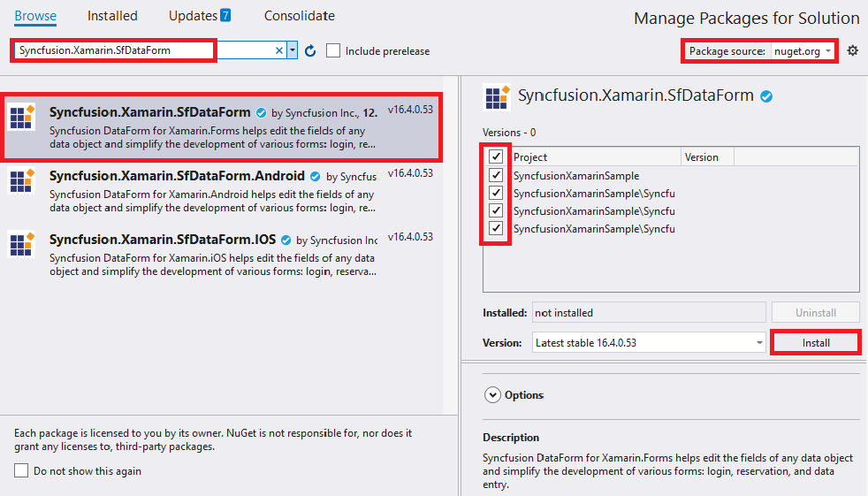Uncheck the SyncfusionXamarinSample project checkbox
Screen dimensions: 868x496
(496, 175)
